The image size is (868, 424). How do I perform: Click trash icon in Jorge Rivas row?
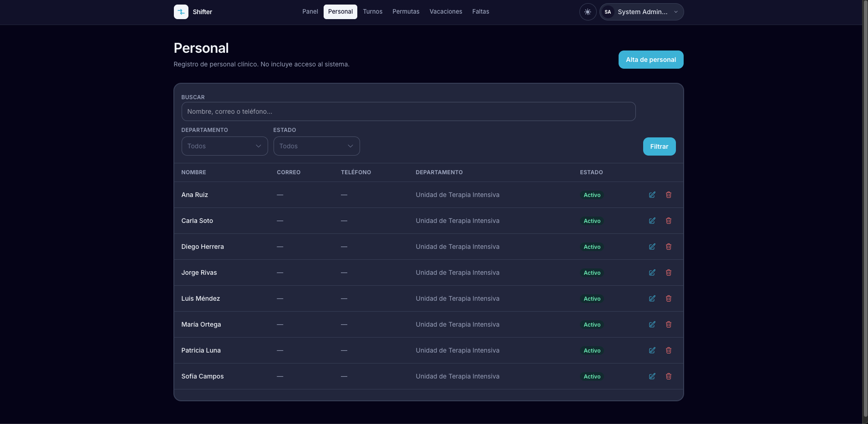(x=669, y=273)
